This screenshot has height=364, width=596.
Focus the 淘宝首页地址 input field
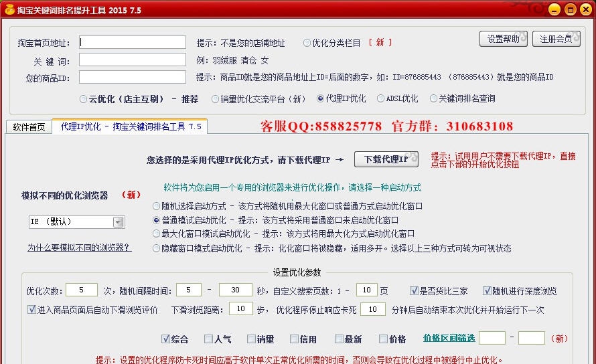(133, 42)
